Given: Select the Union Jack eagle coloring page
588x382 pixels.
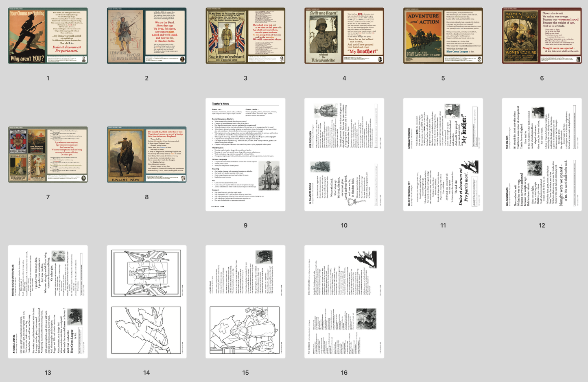Looking at the screenshot, I should (146, 302).
